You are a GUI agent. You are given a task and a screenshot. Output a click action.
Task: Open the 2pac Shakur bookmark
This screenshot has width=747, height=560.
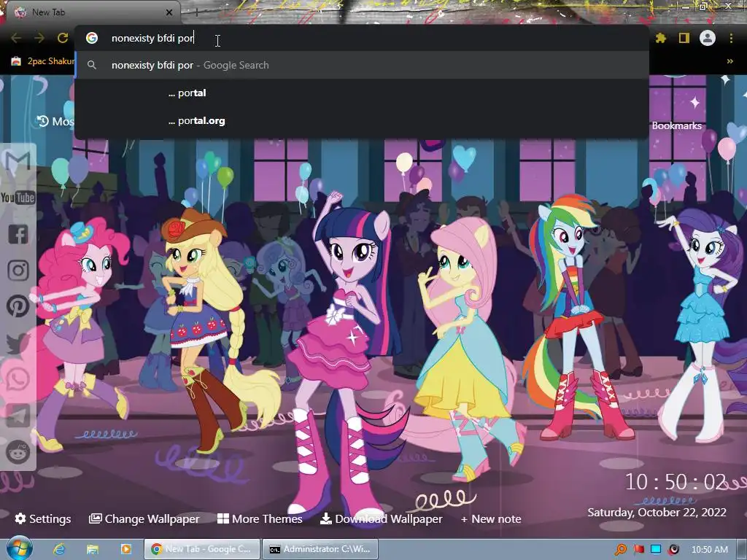pyautogui.click(x=42, y=61)
